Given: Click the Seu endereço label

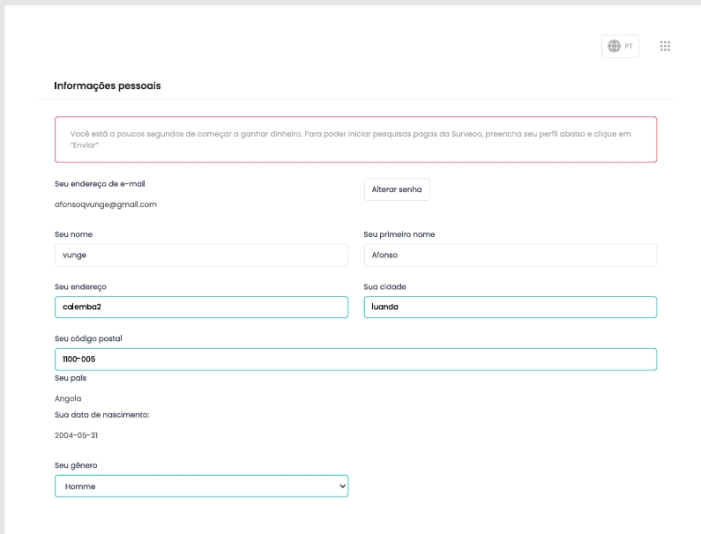Looking at the screenshot, I should point(80,286).
